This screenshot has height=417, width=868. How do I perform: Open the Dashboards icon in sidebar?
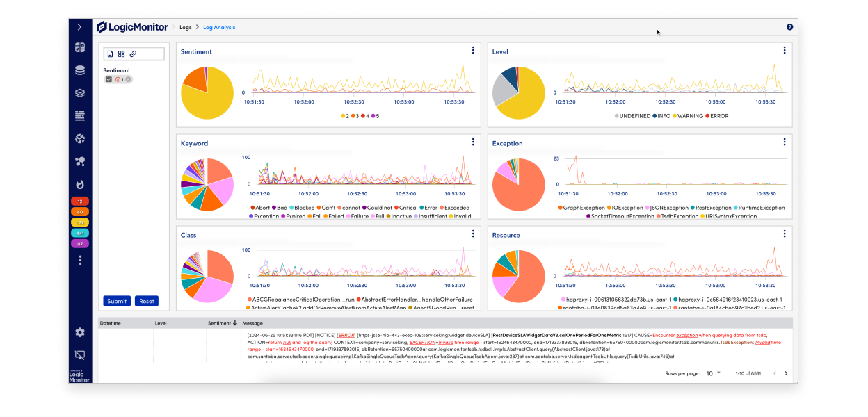coord(80,47)
